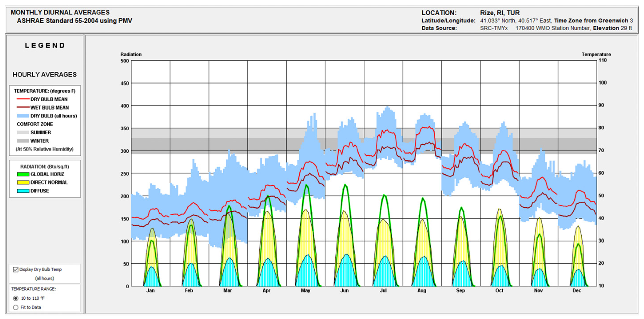The image size is (644, 319).
Task: Click the TEMPERATURE RANGE section label
Action: click(34, 289)
